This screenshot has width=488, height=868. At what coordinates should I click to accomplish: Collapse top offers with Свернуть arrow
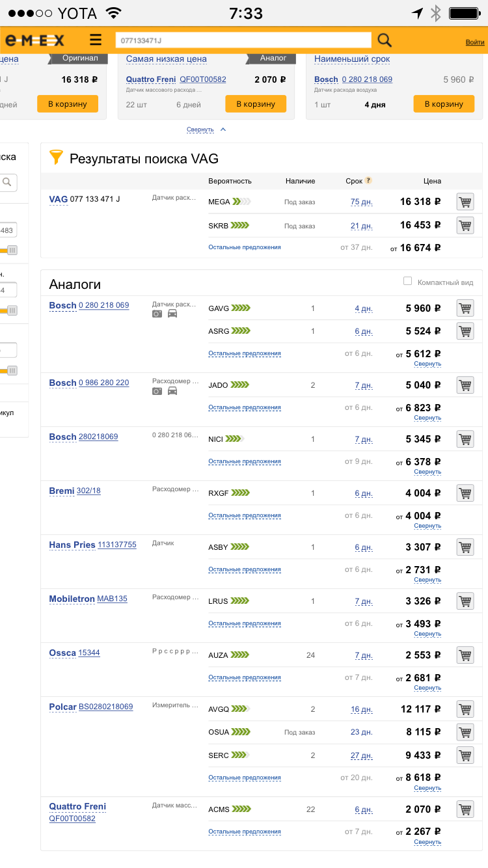(x=206, y=129)
